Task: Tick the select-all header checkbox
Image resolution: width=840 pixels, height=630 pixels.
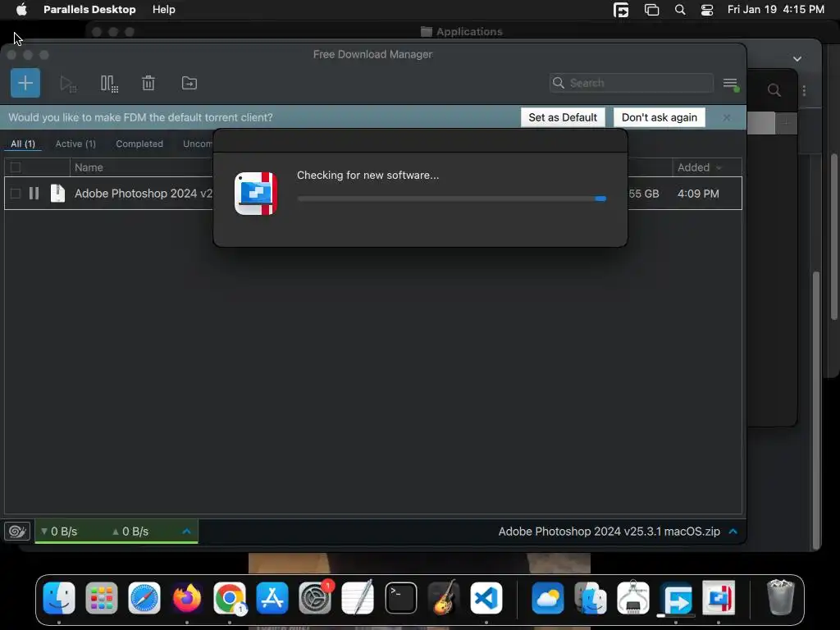Action: pos(16,167)
